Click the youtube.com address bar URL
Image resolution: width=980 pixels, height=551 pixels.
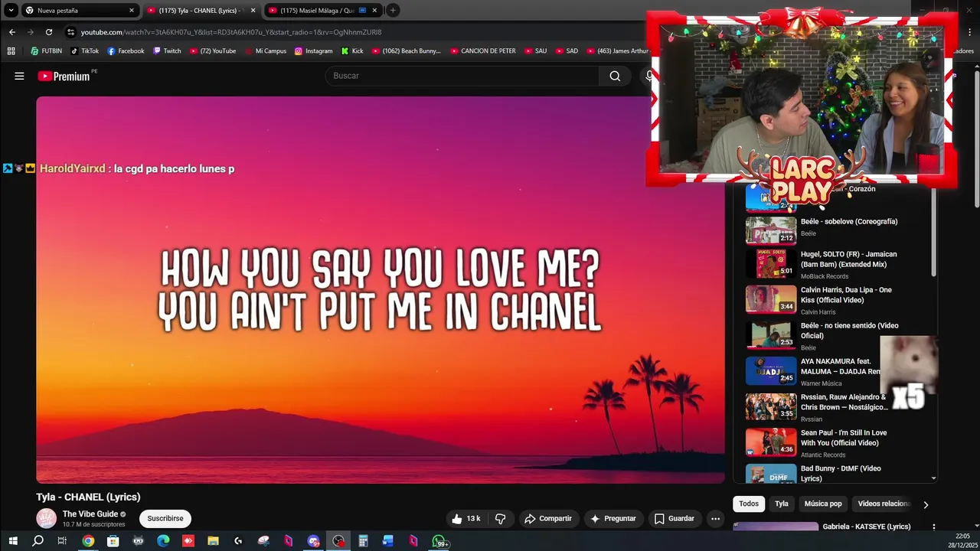click(231, 32)
